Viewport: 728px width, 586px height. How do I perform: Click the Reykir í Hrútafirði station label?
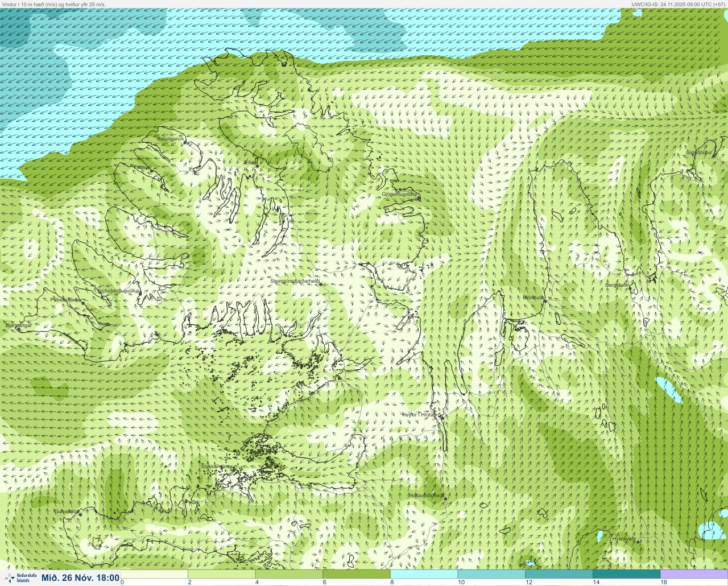[x=422, y=415]
